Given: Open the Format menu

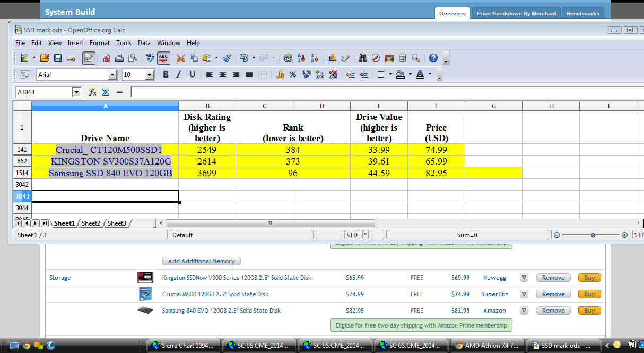Looking at the screenshot, I should coord(100,43).
